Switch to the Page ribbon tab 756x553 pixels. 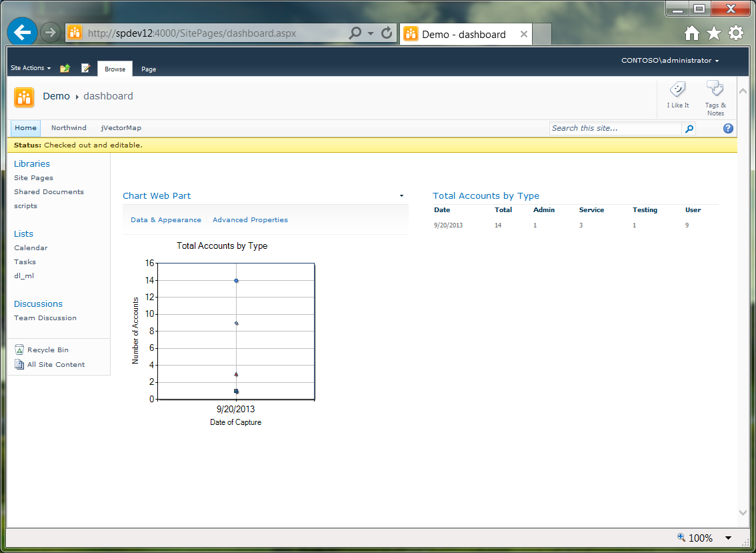149,69
